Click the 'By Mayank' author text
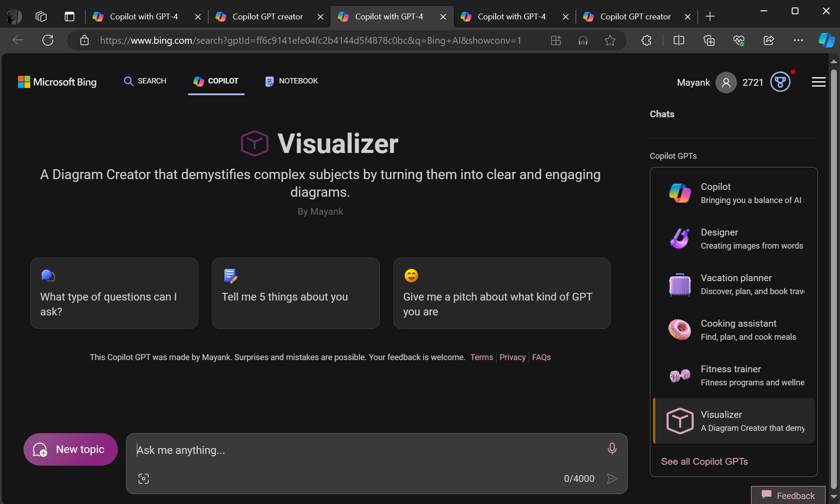Viewport: 840px width, 504px height. coord(320,212)
